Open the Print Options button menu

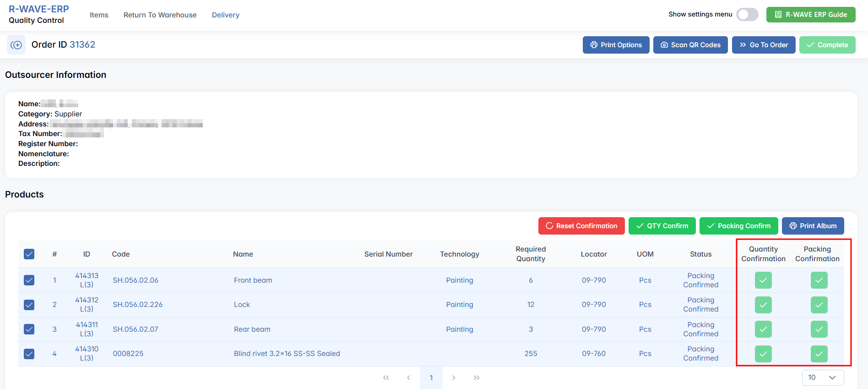(616, 45)
